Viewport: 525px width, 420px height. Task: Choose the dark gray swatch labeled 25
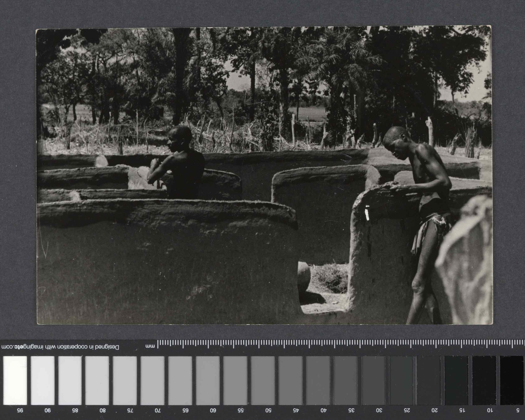[401, 380]
